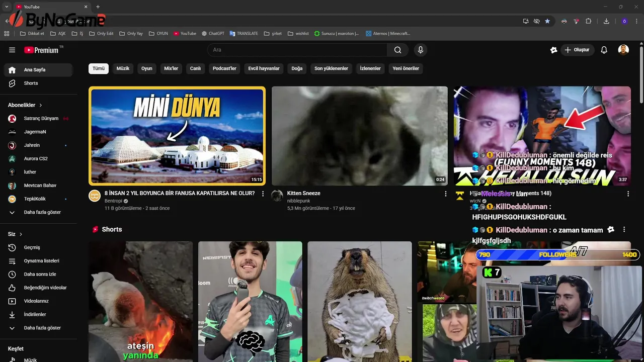The width and height of the screenshot is (644, 362).
Task: Open the ChatGPT bookmark
Action: (213, 34)
